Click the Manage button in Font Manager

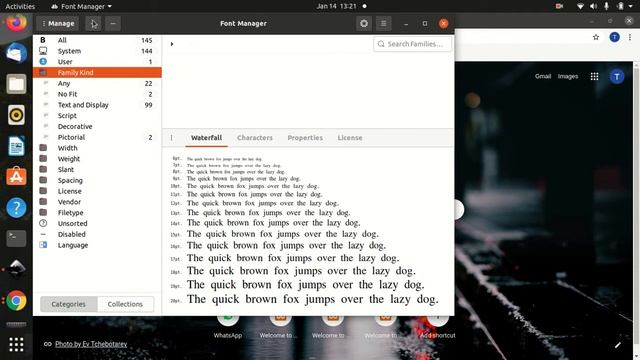[58, 24]
